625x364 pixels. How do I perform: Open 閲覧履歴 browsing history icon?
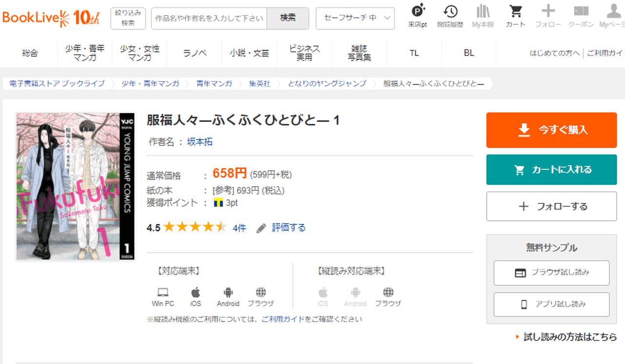tap(450, 12)
